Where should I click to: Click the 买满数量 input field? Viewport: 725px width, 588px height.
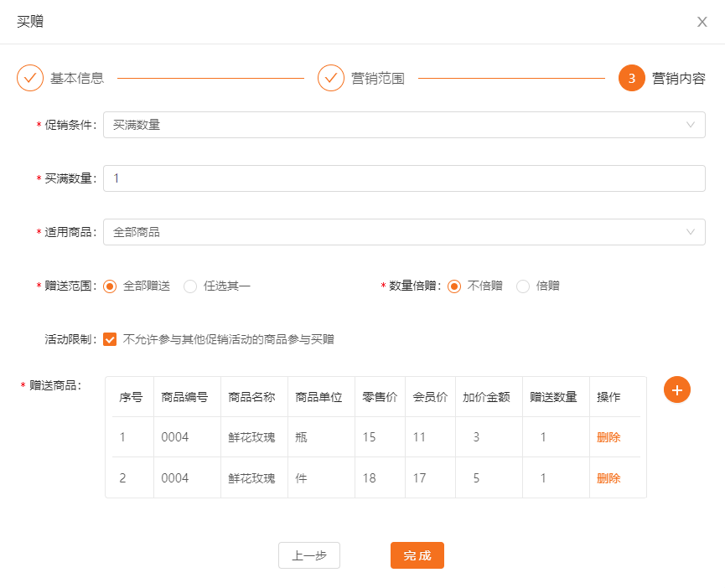(x=402, y=178)
